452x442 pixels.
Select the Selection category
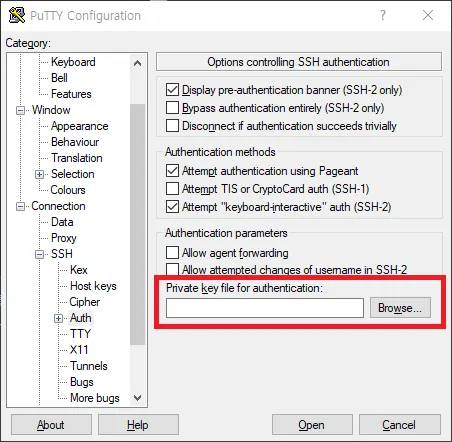[x=73, y=174]
